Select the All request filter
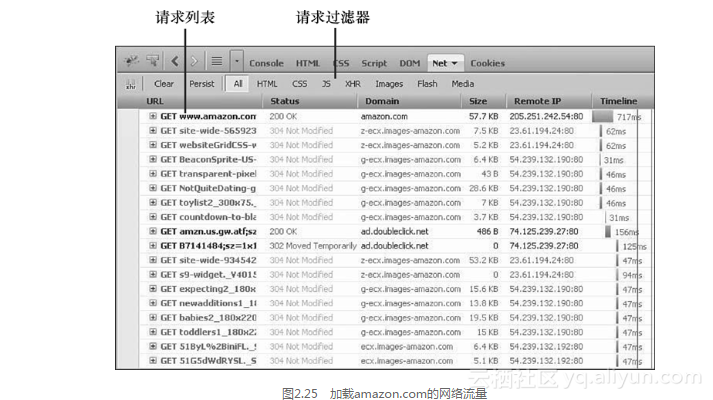 pyautogui.click(x=237, y=84)
